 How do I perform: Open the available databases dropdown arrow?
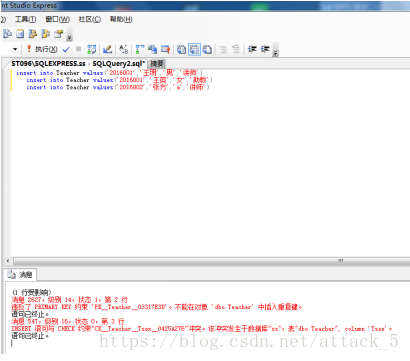15,49
